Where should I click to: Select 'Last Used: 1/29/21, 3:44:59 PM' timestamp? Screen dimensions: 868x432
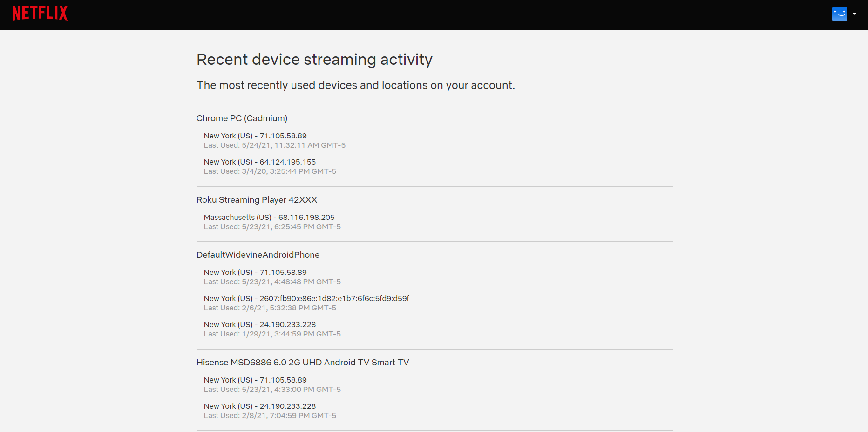[x=272, y=334]
